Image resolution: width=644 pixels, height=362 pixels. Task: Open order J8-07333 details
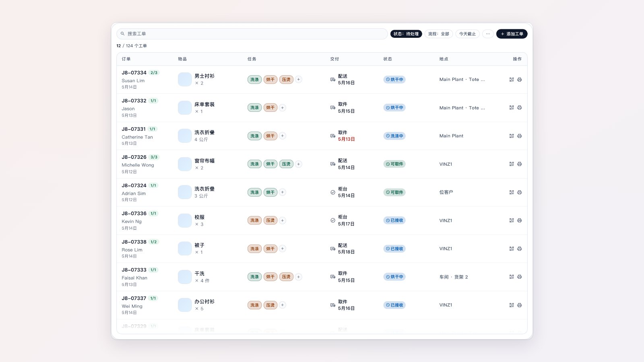click(134, 270)
